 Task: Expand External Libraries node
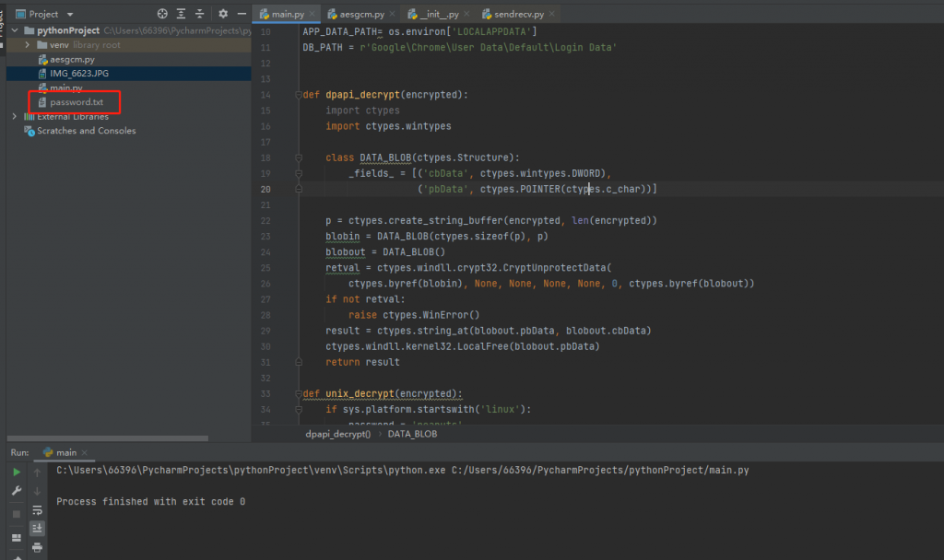[x=14, y=117]
